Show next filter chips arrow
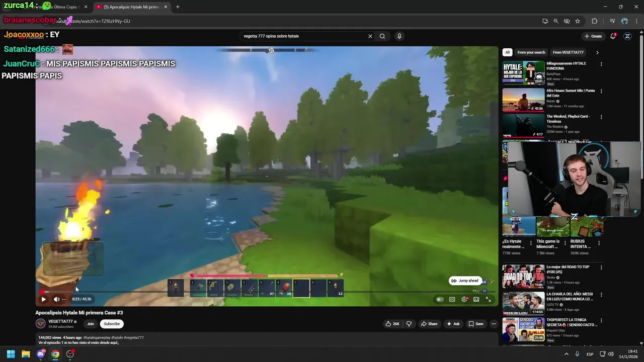The image size is (644, 362). click(x=597, y=52)
